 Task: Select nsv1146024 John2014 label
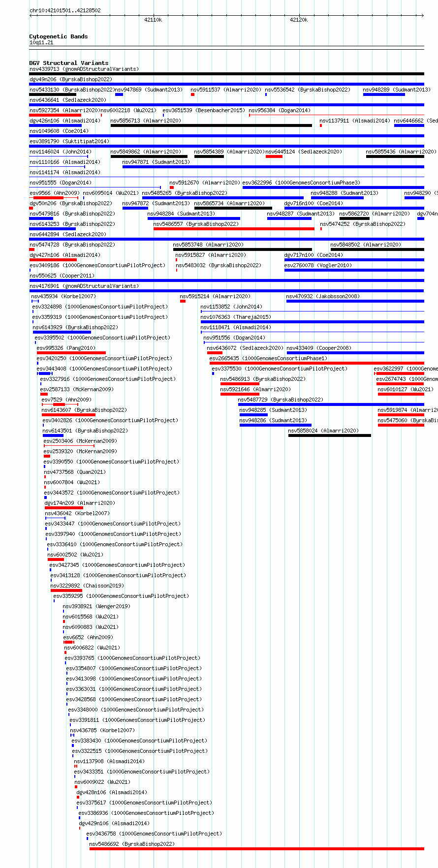coord(61,152)
